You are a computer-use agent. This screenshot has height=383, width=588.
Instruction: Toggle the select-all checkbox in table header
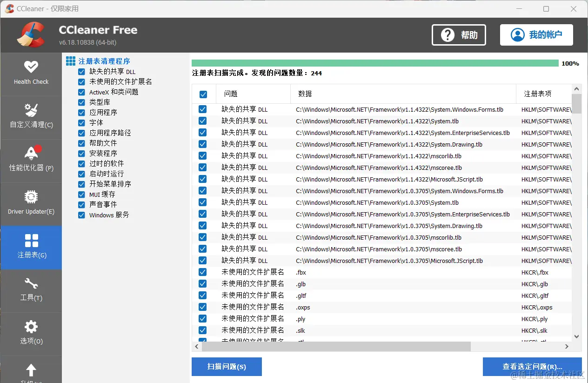tap(203, 94)
